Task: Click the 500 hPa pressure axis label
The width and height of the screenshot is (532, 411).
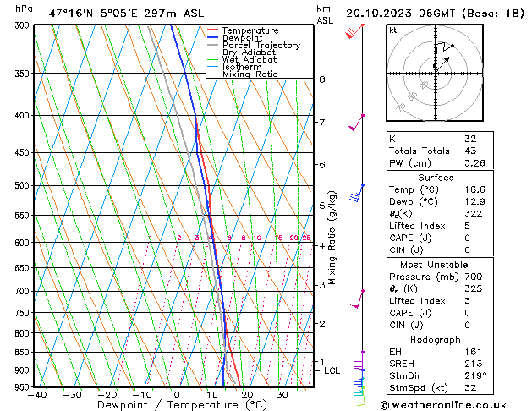Action: pyautogui.click(x=24, y=186)
